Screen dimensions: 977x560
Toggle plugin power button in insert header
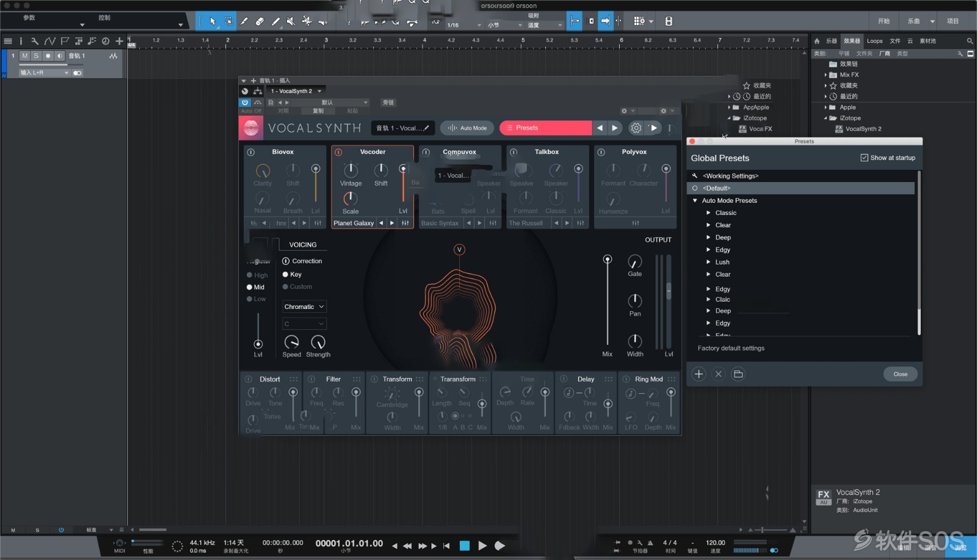pyautogui.click(x=245, y=103)
